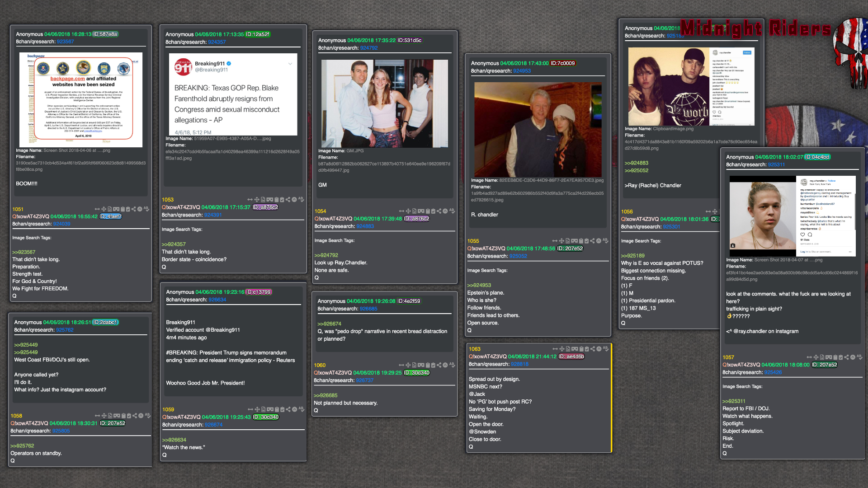Click the plain clipboard icon on post 1059
The width and height of the screenshot is (868, 488).
click(x=277, y=409)
